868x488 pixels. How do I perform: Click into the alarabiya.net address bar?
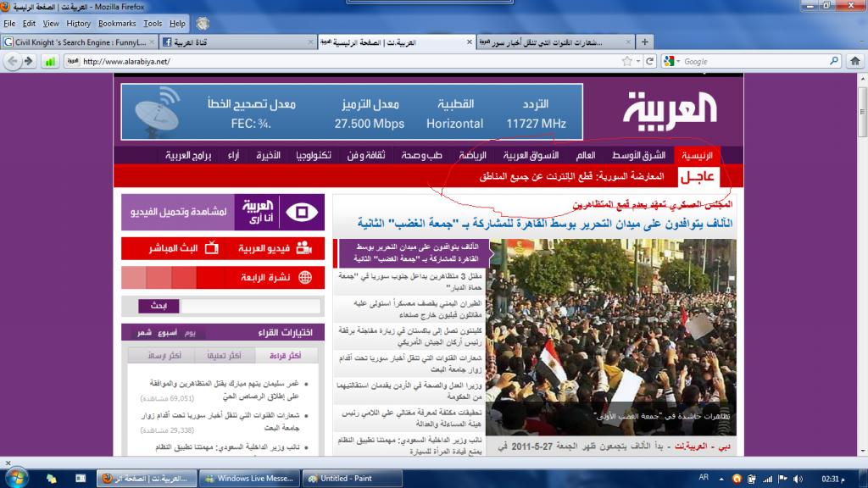pyautogui.click(x=339, y=61)
